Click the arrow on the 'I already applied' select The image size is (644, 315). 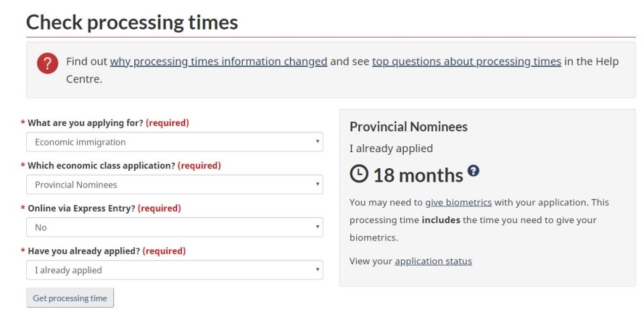[317, 269]
